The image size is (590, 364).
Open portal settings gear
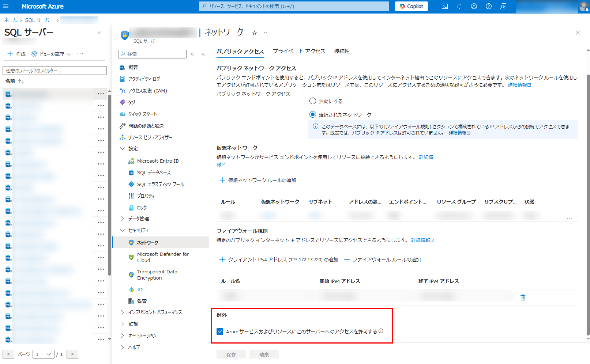[x=474, y=6]
